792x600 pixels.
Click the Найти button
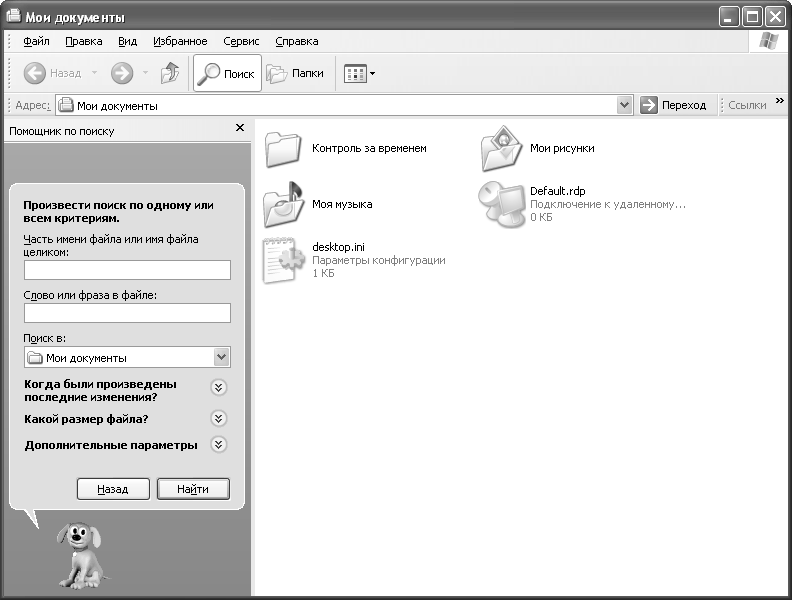pyautogui.click(x=193, y=489)
